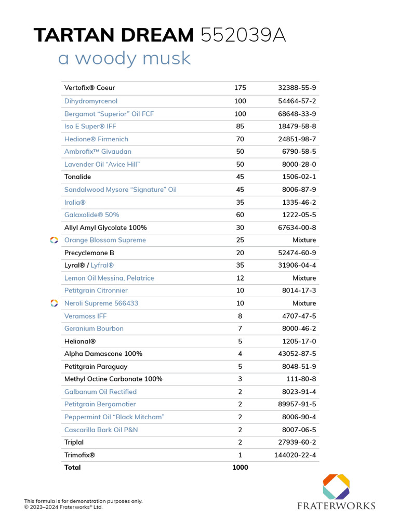Open Lemon Oil Messina, Pelatrice link
This screenshot has width=399, height=532.
[109, 278]
